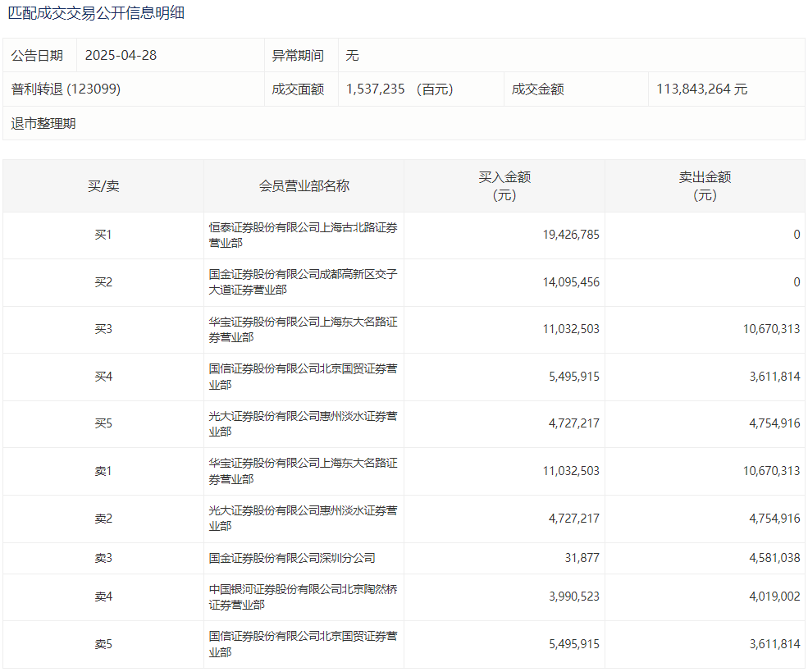Click the 会员营业部名称 column header
808x672 pixels.
[304, 186]
